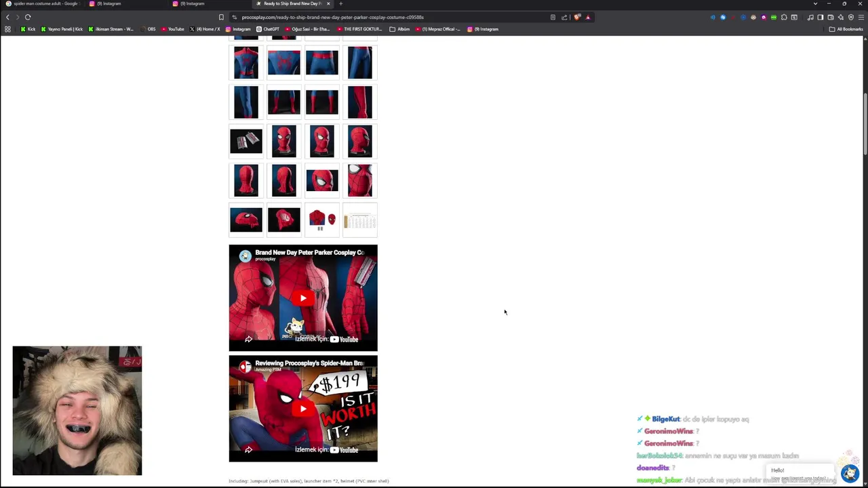Viewport: 868px width, 488px height.
Task: Play the Brand New Day Peter Parker video
Action: pyautogui.click(x=303, y=298)
